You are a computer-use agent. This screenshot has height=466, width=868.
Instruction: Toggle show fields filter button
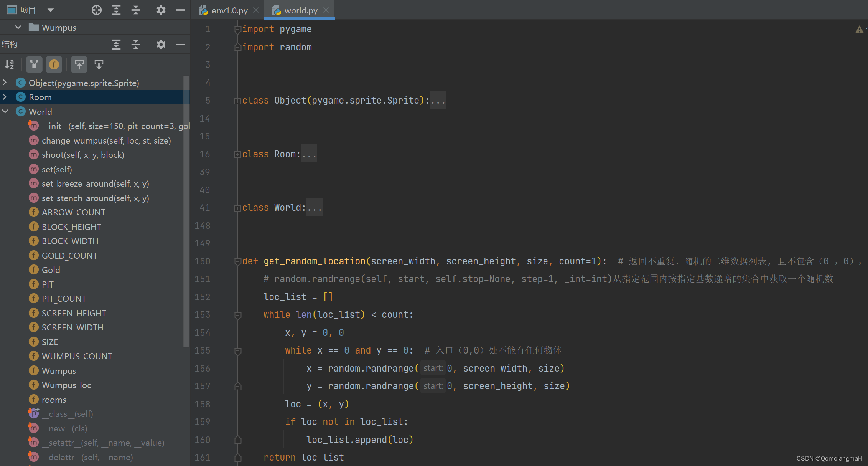(54, 64)
